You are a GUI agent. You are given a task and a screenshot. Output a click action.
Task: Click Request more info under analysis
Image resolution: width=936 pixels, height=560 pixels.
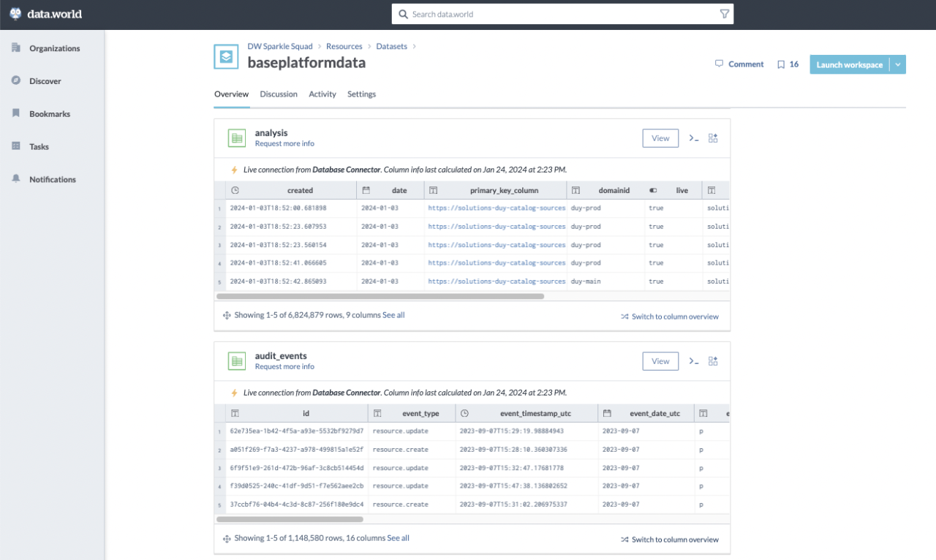coord(284,143)
